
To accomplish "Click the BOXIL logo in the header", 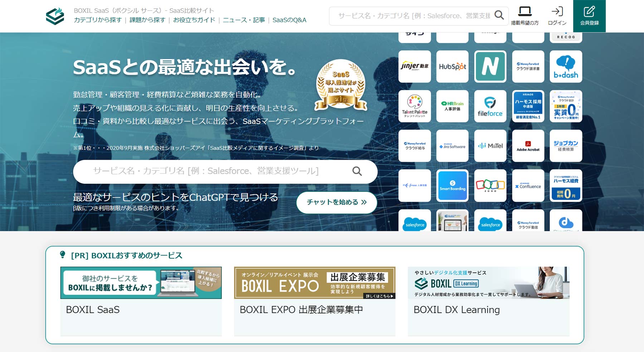I will (x=55, y=16).
